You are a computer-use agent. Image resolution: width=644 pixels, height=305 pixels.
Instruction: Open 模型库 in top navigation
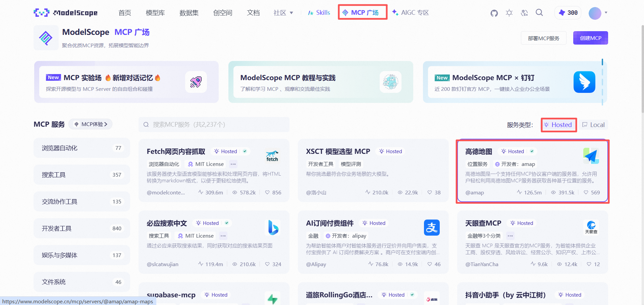click(x=155, y=13)
